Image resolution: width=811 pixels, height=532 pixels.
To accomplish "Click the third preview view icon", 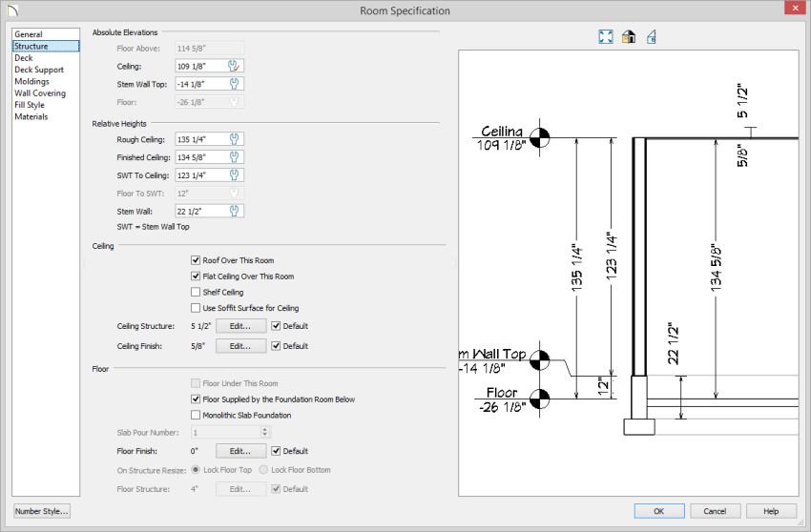I will click(651, 37).
